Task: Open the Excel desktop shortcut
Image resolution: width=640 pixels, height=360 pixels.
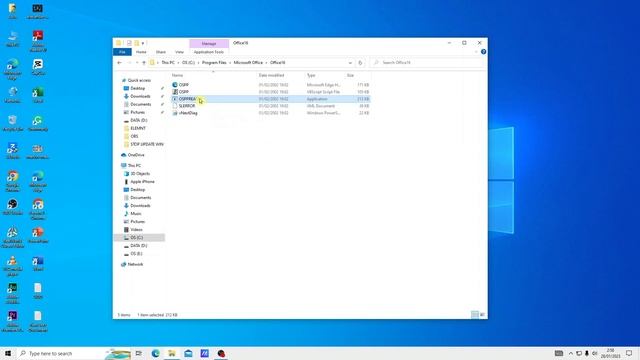Action: coord(38,96)
